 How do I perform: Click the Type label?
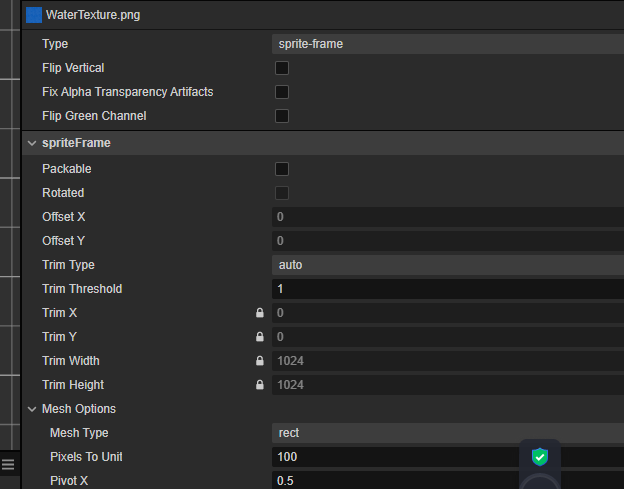click(x=55, y=44)
